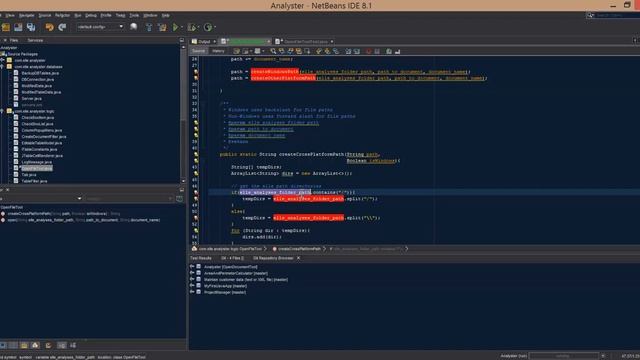Select CreateDocumentFilter.java in project tree
640x360 pixels.
[44, 136]
